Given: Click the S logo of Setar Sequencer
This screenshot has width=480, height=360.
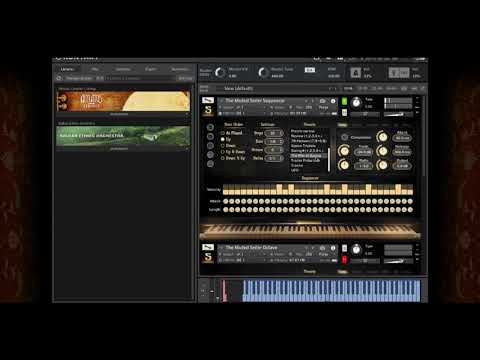Looking at the screenshot, I should tap(208, 110).
